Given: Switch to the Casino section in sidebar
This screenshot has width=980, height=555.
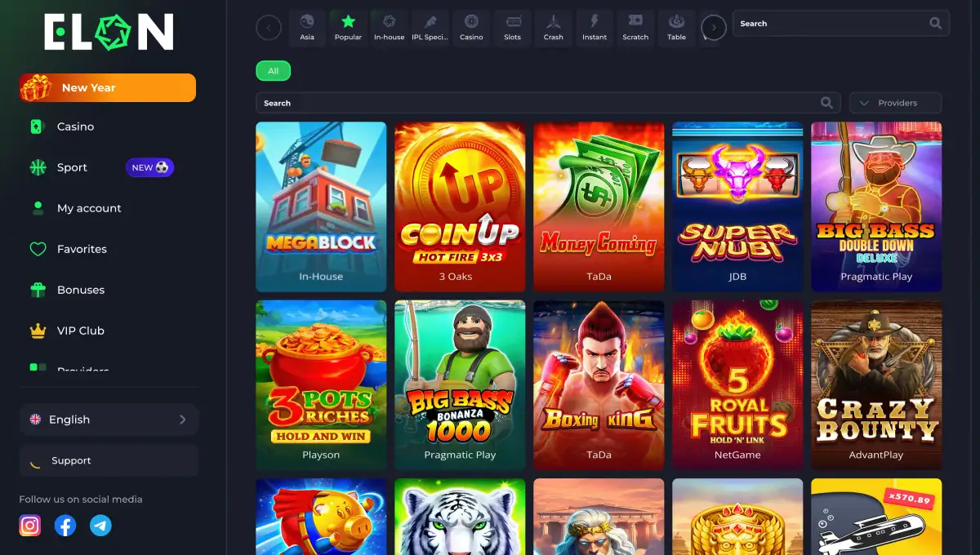Looking at the screenshot, I should click(x=75, y=127).
